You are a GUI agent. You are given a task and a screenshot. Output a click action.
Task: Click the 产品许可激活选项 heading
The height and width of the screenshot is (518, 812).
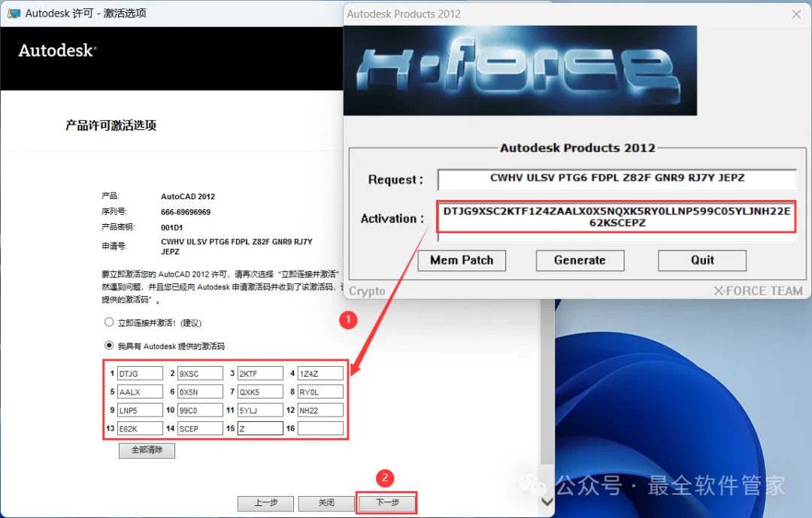pyautogui.click(x=111, y=126)
